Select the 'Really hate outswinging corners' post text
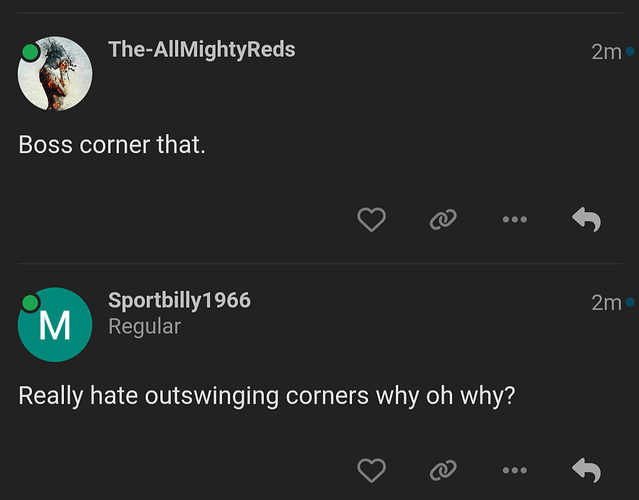The height and width of the screenshot is (500, 639). point(266,396)
